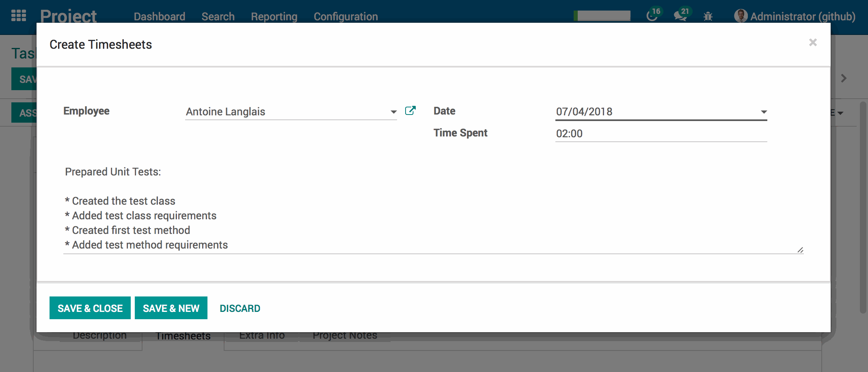Click the line '* Added test class requirements'
The height and width of the screenshot is (372, 868).
point(140,216)
